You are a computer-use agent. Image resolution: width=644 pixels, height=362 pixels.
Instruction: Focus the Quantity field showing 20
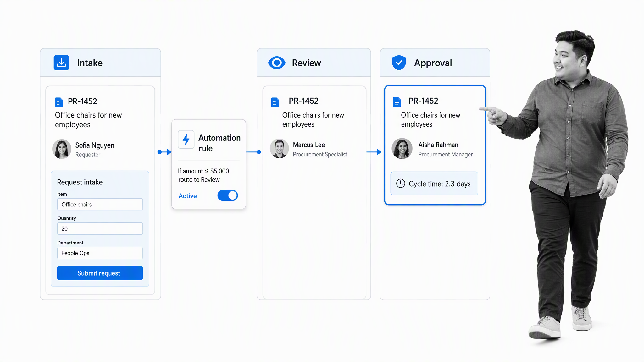[x=100, y=229]
